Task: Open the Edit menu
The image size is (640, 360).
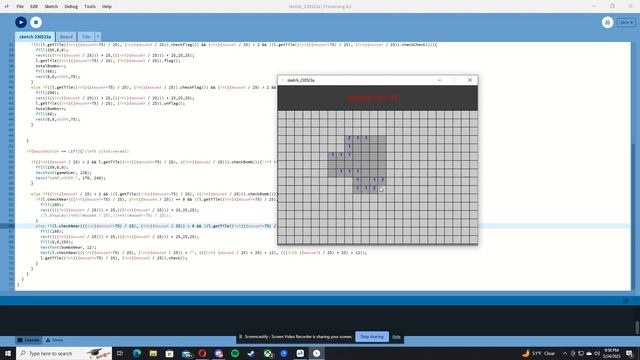Action: coord(34,7)
